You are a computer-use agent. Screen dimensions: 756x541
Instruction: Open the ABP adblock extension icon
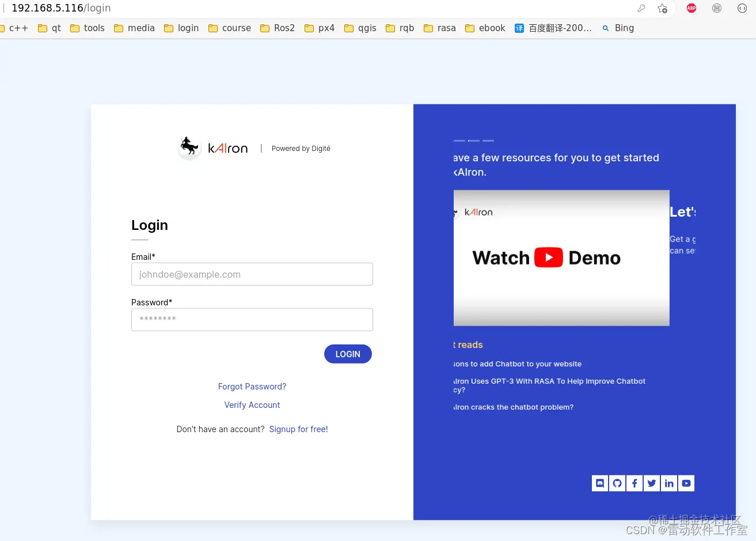click(x=692, y=8)
